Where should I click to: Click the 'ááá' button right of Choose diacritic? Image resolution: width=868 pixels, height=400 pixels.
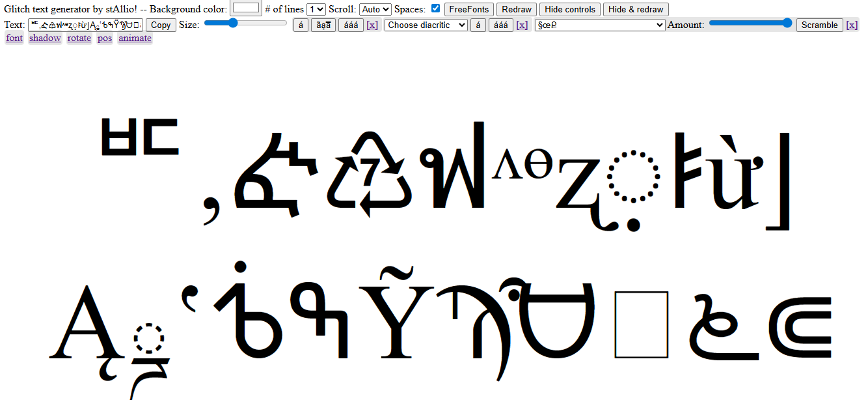500,25
